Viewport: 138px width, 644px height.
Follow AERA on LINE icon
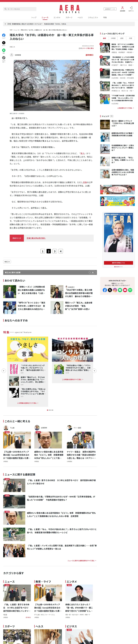click(120, 290)
